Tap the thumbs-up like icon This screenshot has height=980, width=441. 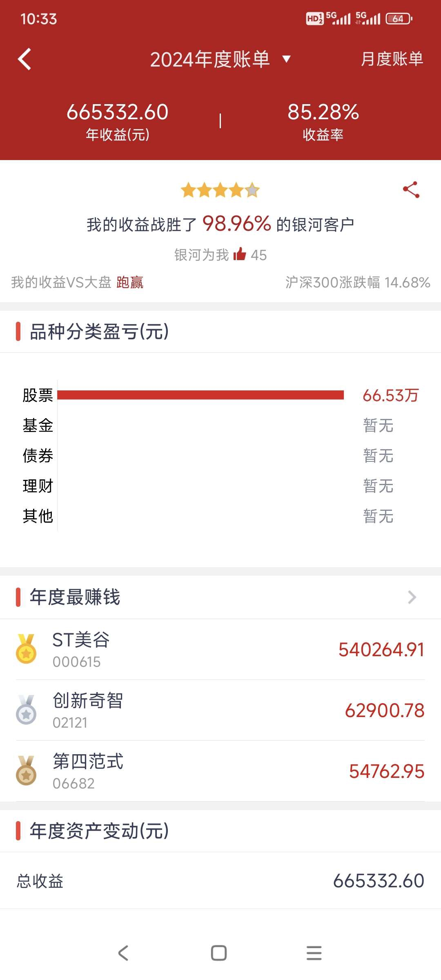[240, 254]
